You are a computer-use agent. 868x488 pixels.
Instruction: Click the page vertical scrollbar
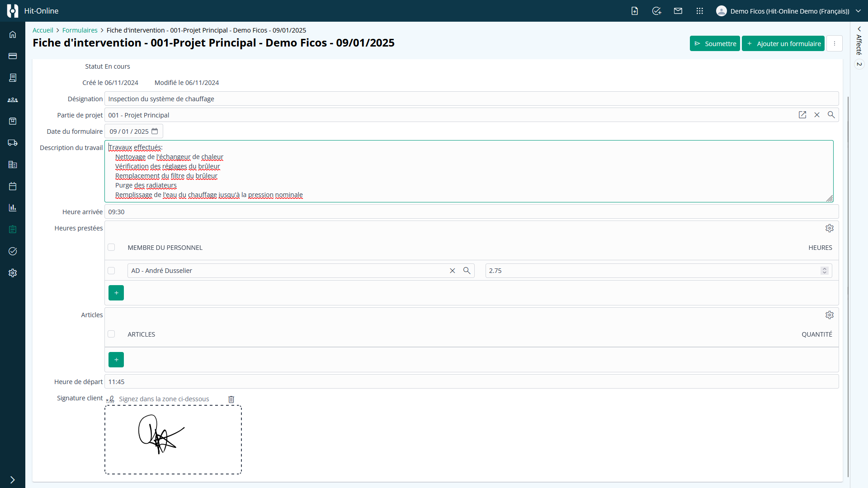click(848, 286)
